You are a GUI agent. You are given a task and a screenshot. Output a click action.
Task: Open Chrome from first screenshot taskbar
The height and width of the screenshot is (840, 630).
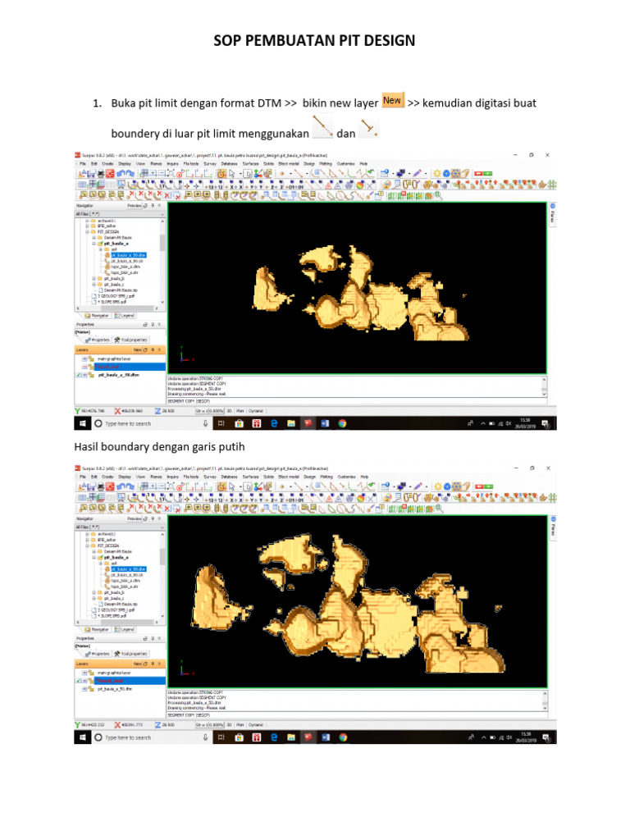click(x=342, y=423)
